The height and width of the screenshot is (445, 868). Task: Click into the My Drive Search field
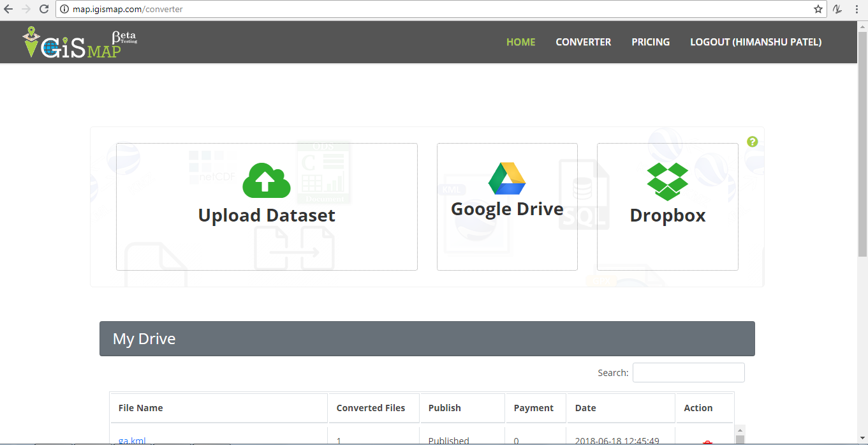688,373
